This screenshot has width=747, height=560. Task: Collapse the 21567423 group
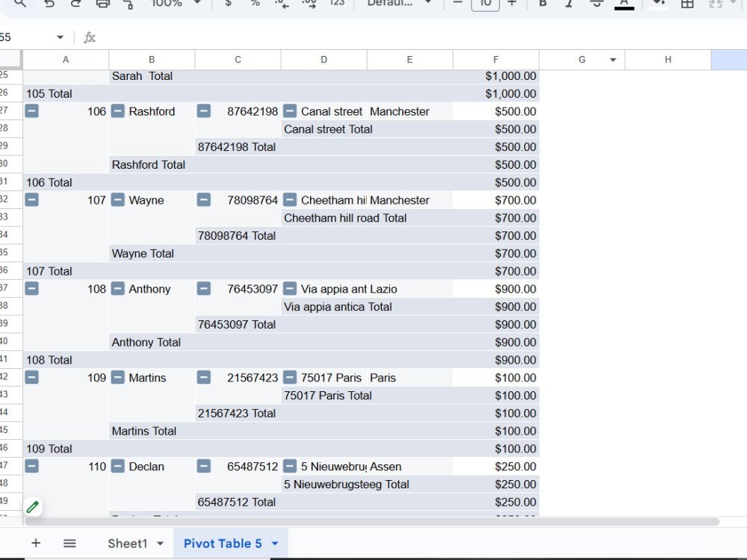coord(204,378)
